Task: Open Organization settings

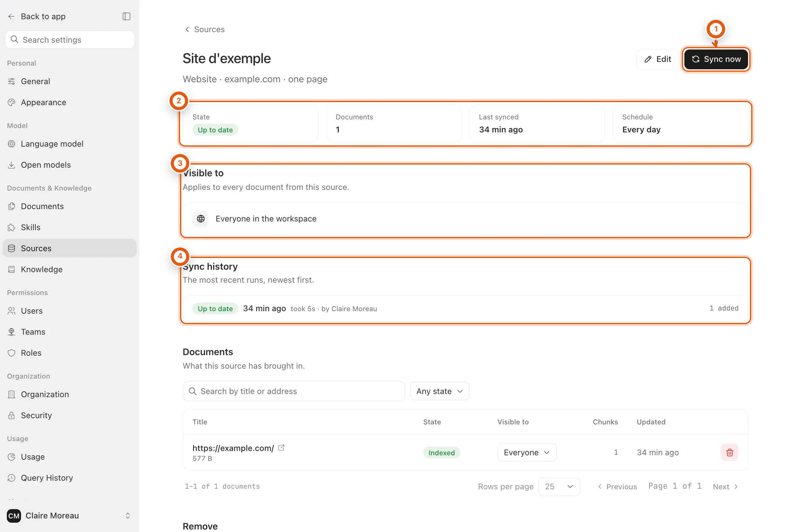Action: click(x=70, y=394)
